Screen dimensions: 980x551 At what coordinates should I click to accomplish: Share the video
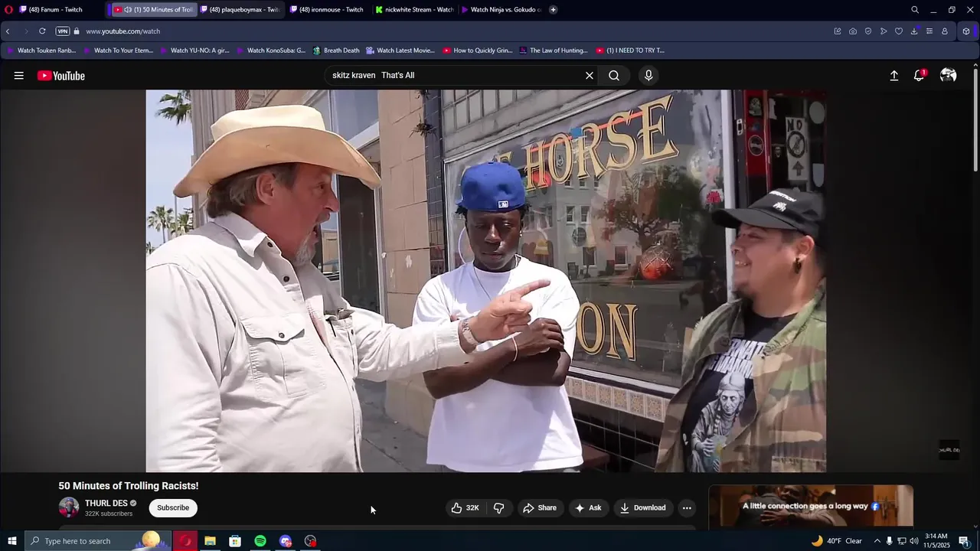tap(540, 508)
